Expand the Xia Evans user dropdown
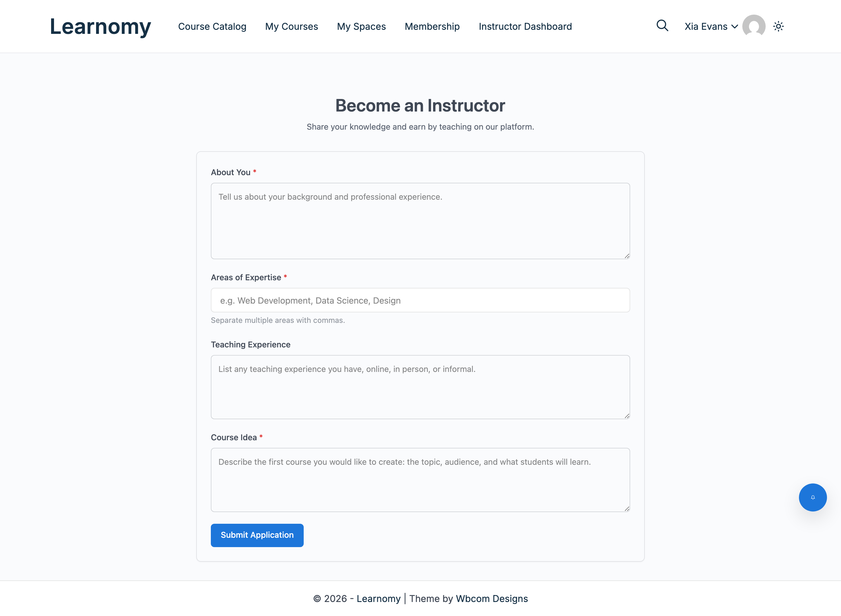Viewport: 841px width, 616px height. [x=711, y=27]
